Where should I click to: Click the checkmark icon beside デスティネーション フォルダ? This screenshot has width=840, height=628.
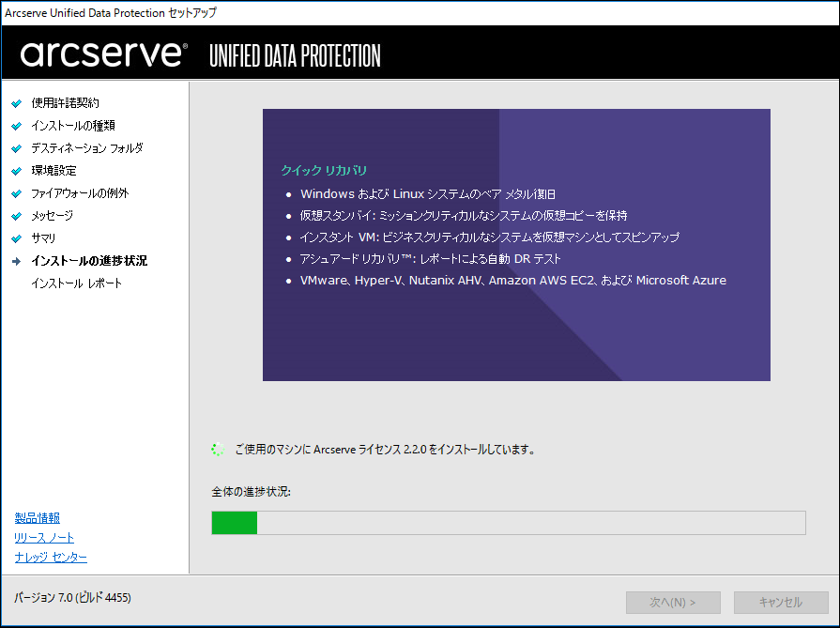pyautogui.click(x=17, y=148)
